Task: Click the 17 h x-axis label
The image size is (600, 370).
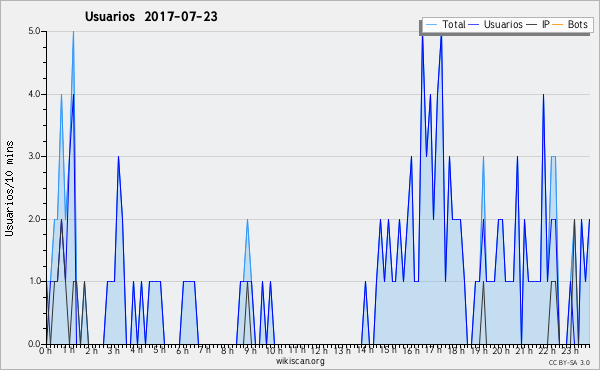Action: pyautogui.click(x=433, y=350)
